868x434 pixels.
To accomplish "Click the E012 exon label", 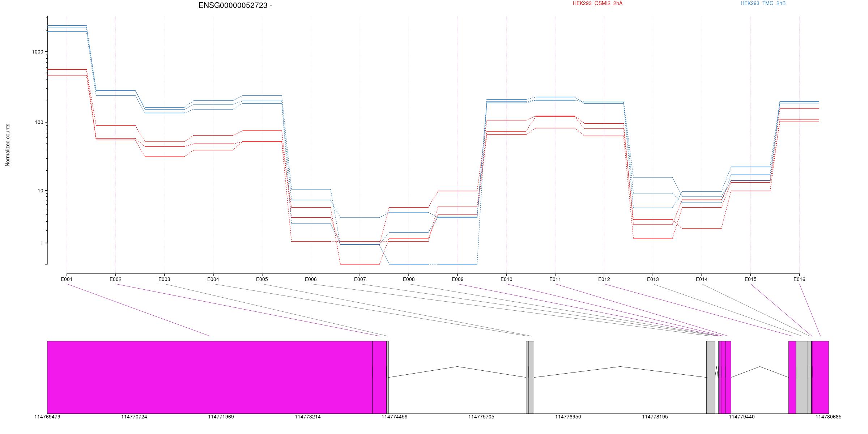I will pos(604,279).
